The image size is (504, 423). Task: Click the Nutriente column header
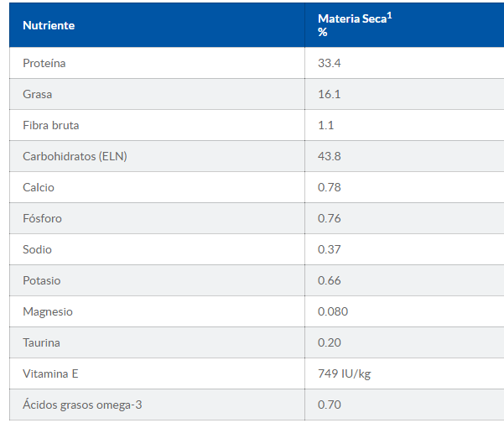(x=49, y=25)
